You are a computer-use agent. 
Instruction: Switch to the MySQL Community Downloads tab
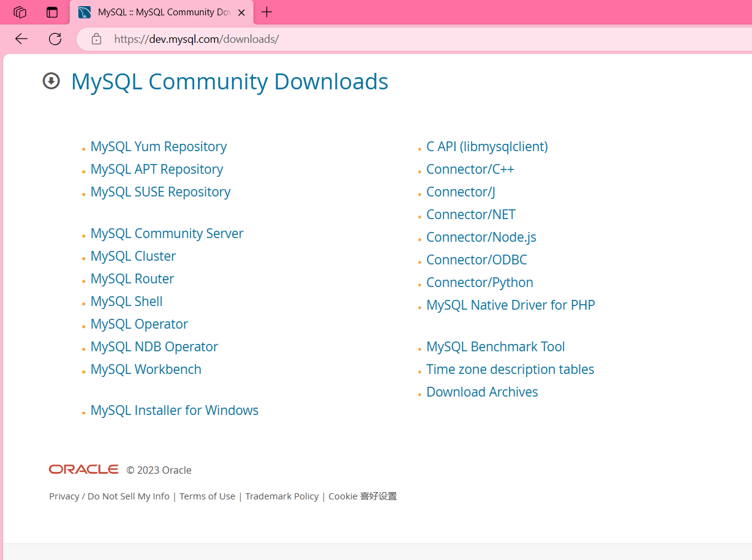pyautogui.click(x=159, y=12)
